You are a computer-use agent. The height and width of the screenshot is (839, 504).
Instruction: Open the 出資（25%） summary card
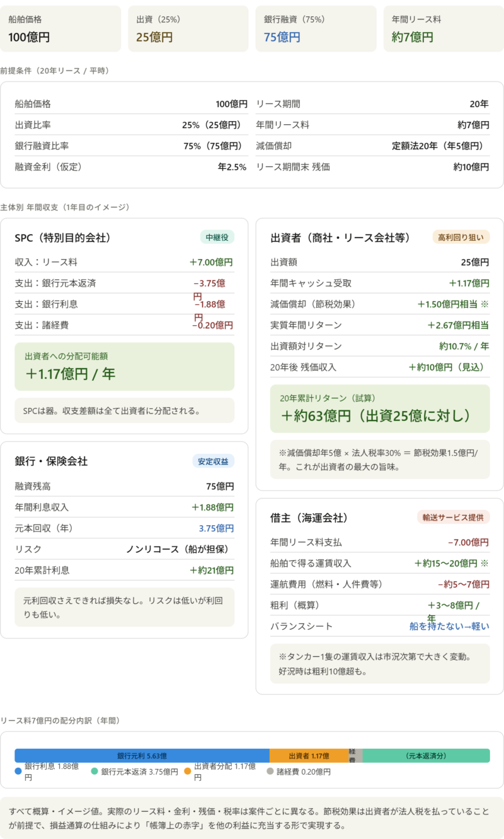(188, 29)
